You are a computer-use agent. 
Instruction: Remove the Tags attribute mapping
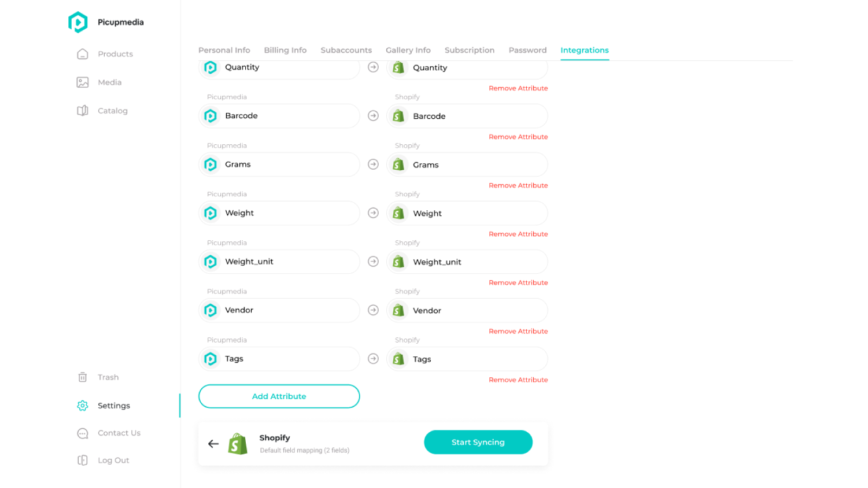tap(518, 380)
